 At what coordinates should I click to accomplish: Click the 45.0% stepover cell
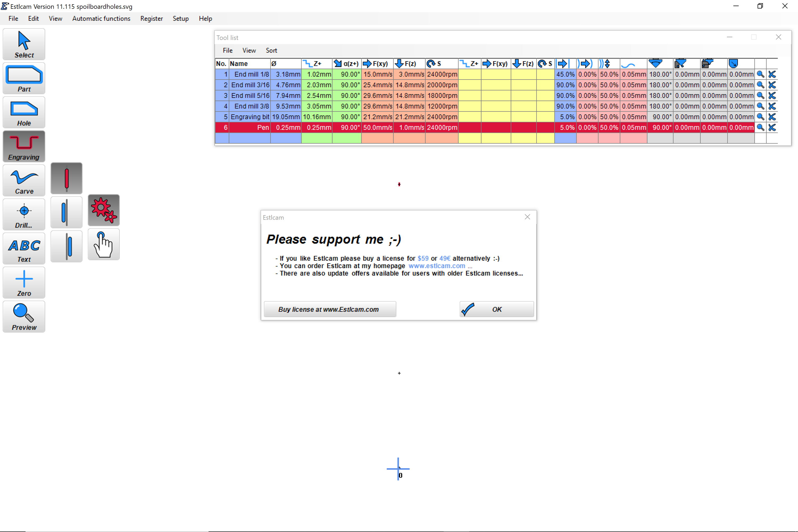click(565, 74)
